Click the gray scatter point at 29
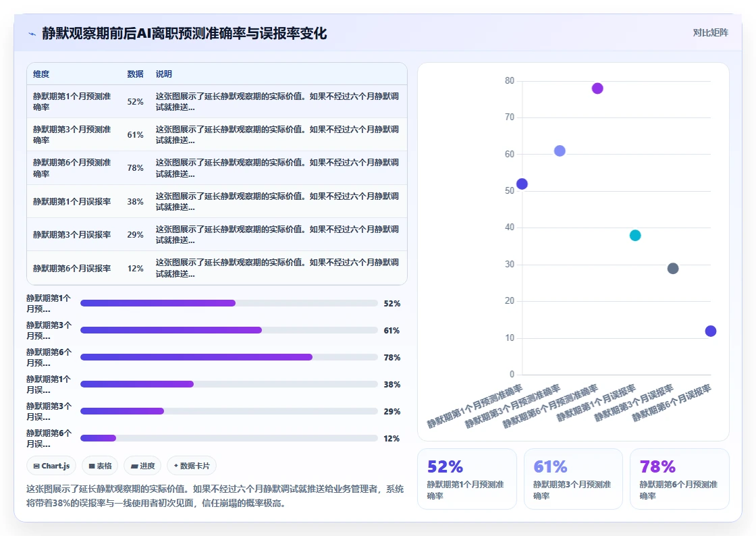Viewport: 756px width, 536px height. pos(673,269)
